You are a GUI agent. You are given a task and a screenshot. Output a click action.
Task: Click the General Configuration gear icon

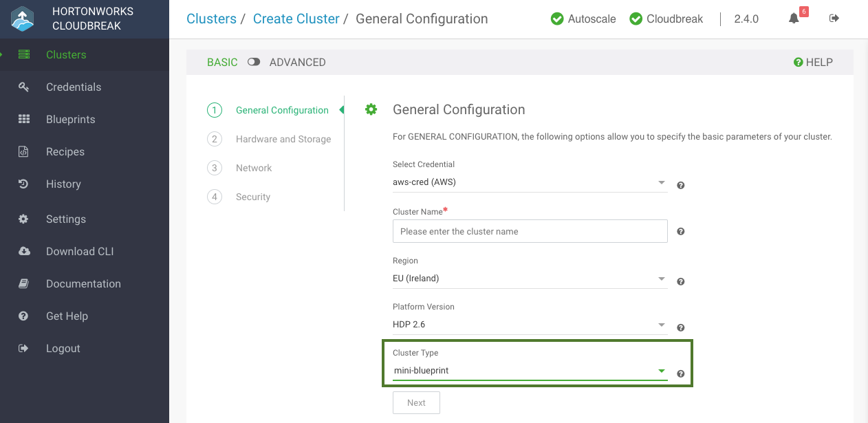click(x=371, y=109)
